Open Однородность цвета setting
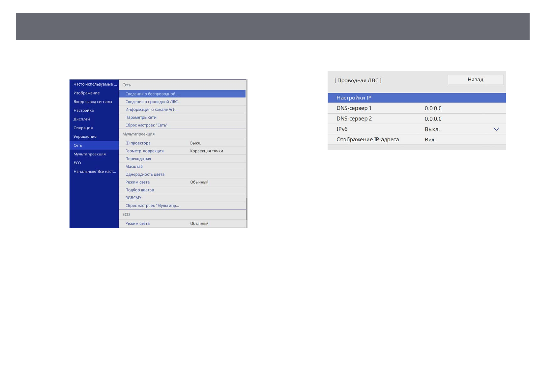The height and width of the screenshot is (392, 555). (182, 174)
